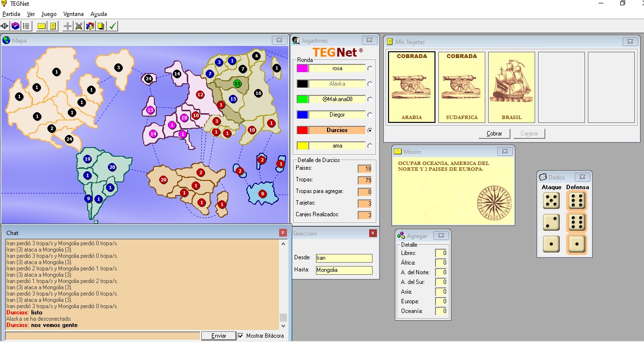Click the Jugadores panel title icon
Image resolution: width=644 pixels, height=342 pixels.
tap(296, 40)
